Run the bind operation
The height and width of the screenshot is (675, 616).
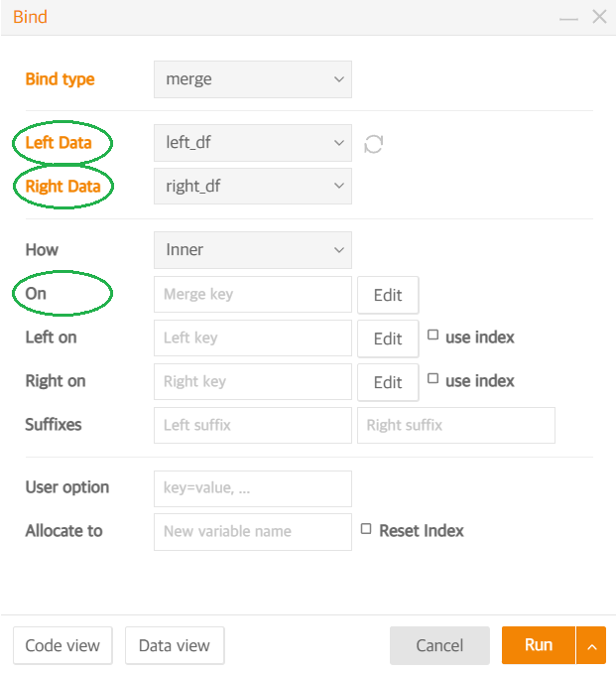coord(539,645)
